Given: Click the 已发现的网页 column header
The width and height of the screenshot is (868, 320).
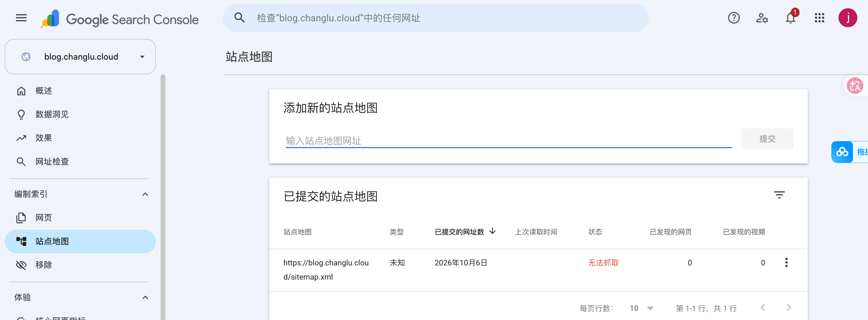Looking at the screenshot, I should pos(670,232).
